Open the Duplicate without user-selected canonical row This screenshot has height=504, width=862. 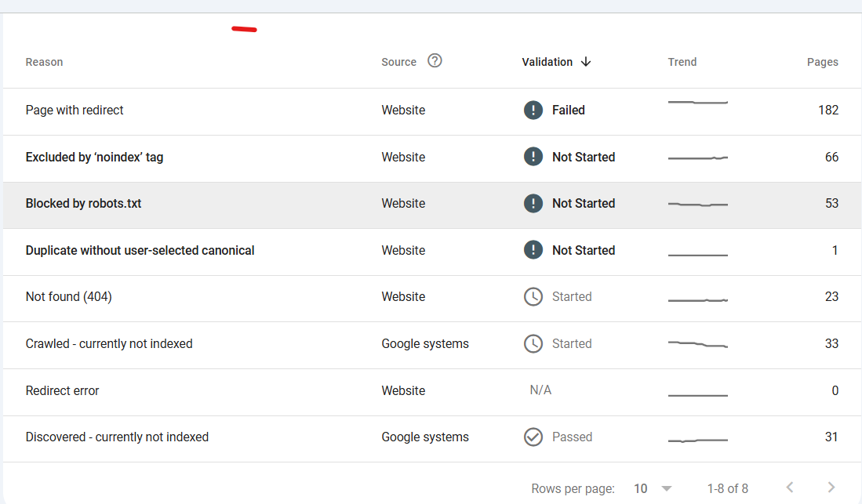pyautogui.click(x=140, y=250)
